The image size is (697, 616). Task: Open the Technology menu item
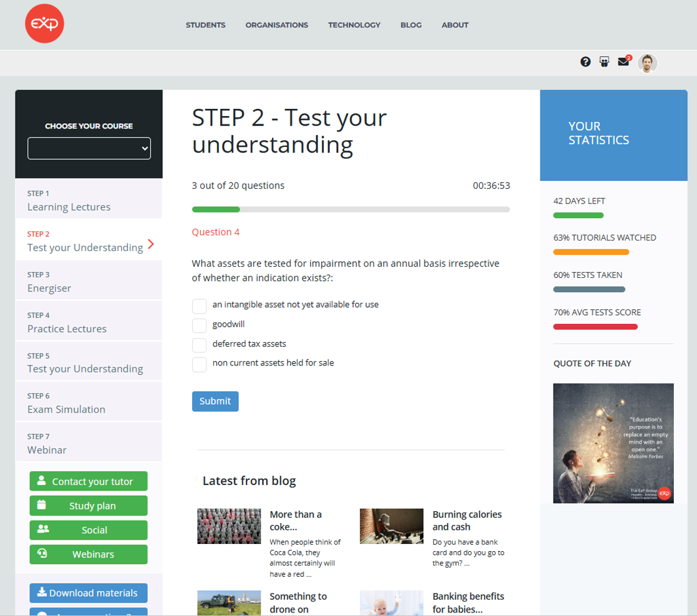pos(354,25)
